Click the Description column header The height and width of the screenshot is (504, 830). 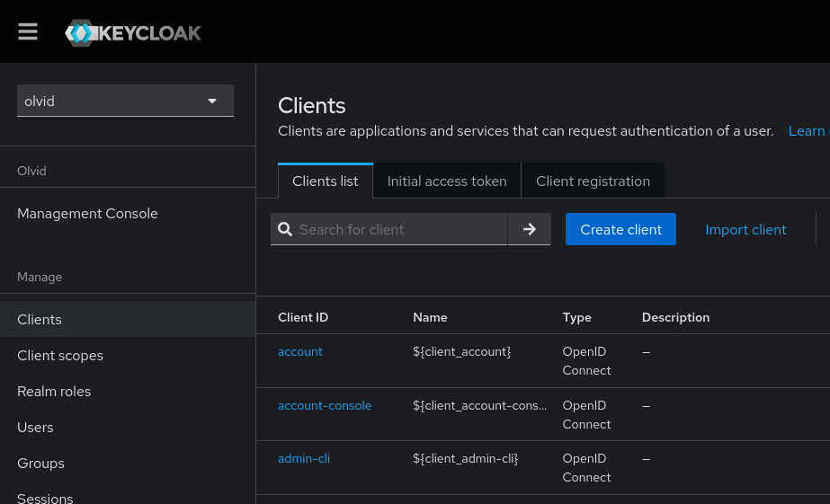click(x=675, y=317)
